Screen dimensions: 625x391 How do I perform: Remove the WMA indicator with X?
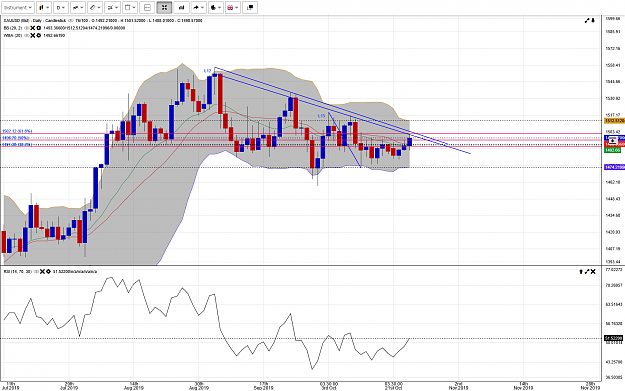[x=33, y=35]
